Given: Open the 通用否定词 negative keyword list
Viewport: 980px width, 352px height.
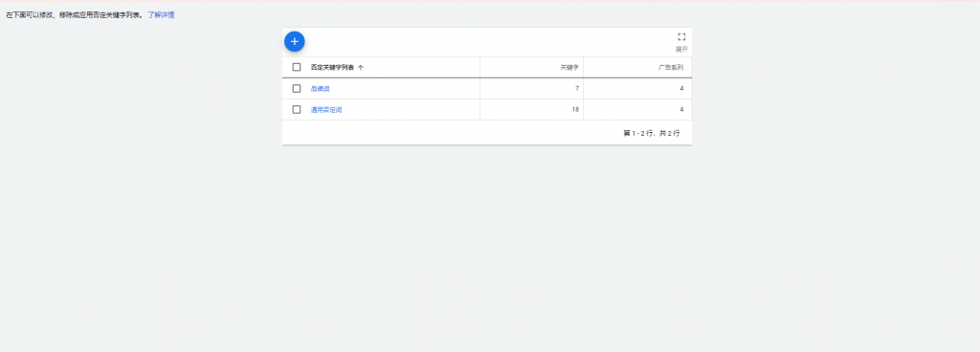Looking at the screenshot, I should point(326,110).
